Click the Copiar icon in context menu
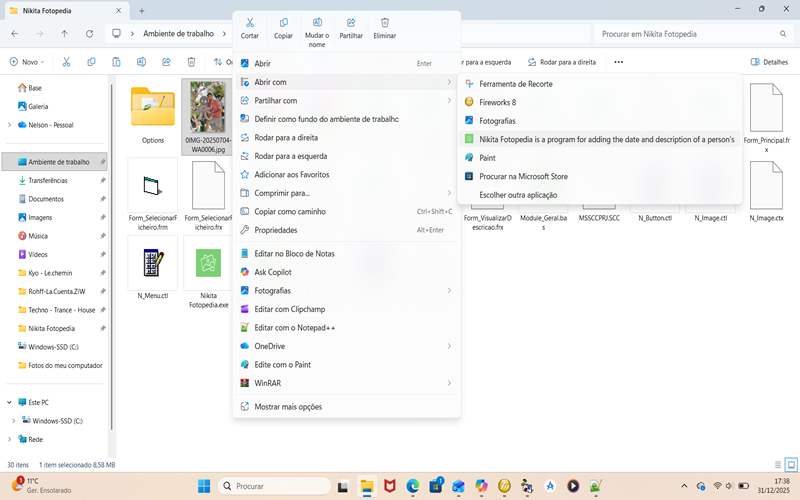This screenshot has height=500, width=800. coord(283,27)
